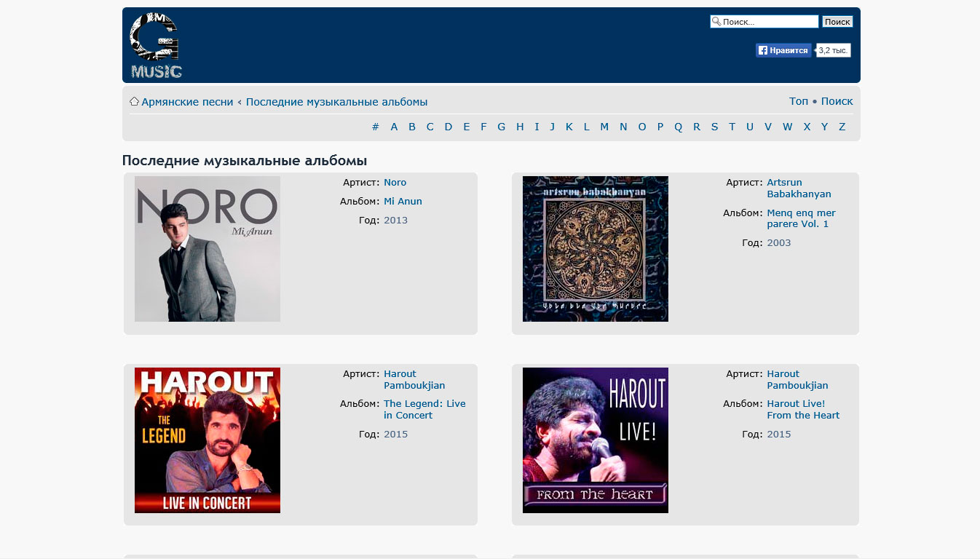Filter artists by letter H
This screenshot has height=559, width=980.
(520, 127)
